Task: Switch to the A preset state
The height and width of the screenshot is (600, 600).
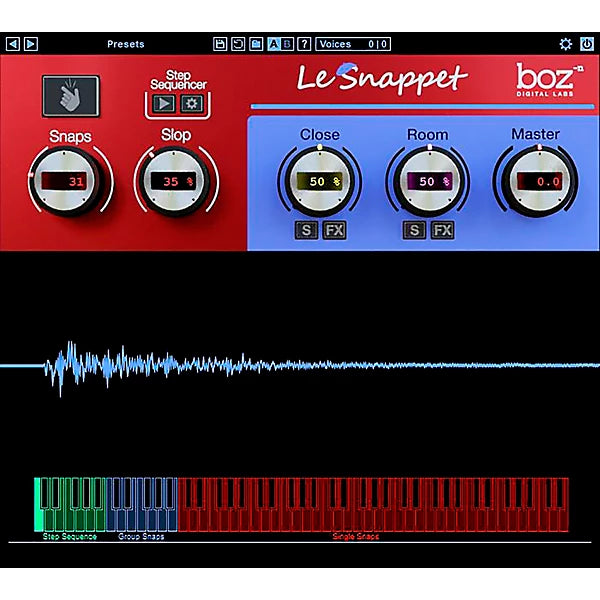Action: [273, 44]
